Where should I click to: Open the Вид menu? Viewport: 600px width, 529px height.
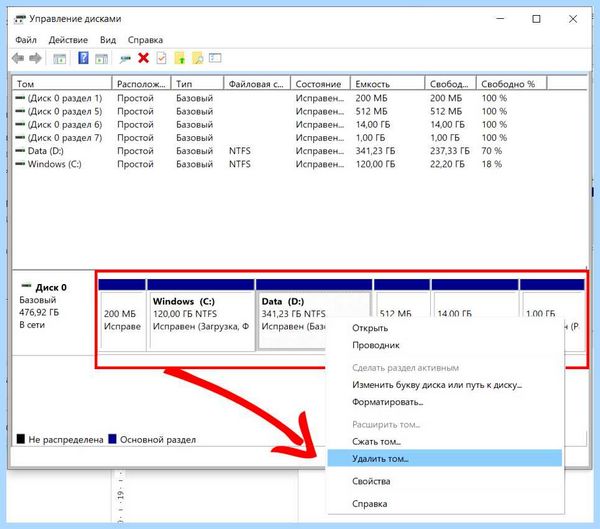point(108,40)
